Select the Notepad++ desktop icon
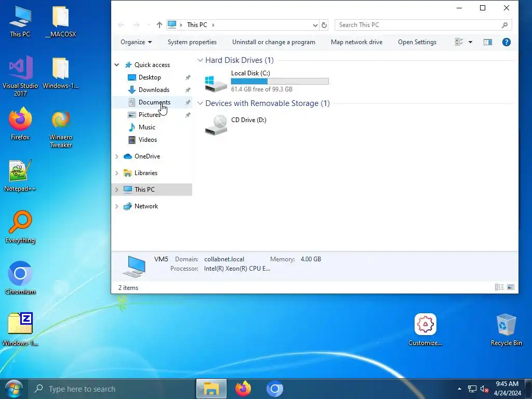 (x=20, y=176)
